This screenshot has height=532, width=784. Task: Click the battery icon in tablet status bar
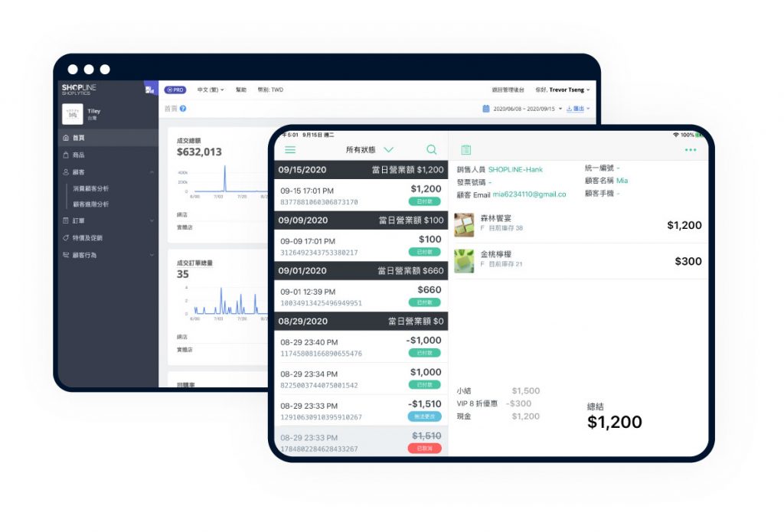[x=698, y=135]
